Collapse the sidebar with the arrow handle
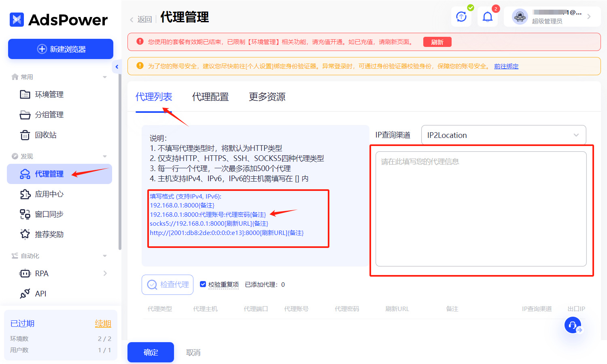607x364 pixels. coord(117,67)
